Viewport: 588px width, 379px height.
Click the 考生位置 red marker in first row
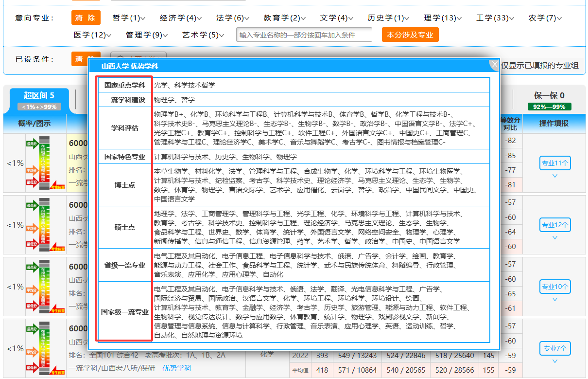[x=58, y=187]
